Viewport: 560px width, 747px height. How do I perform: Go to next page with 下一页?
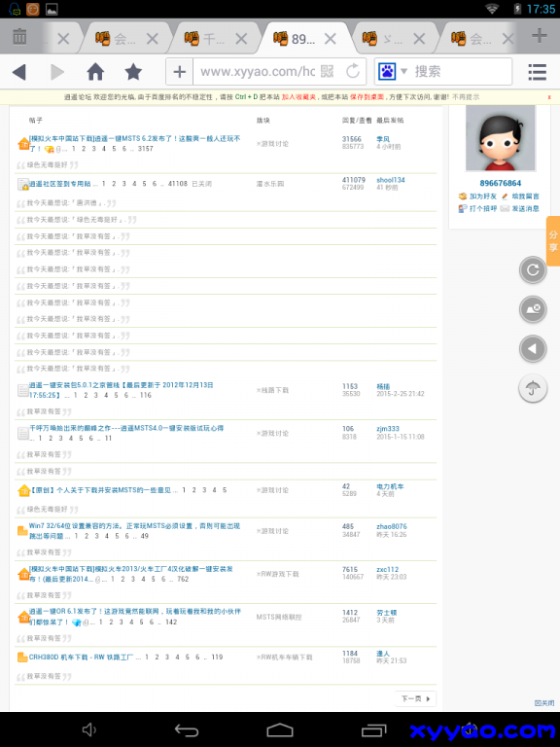(415, 699)
